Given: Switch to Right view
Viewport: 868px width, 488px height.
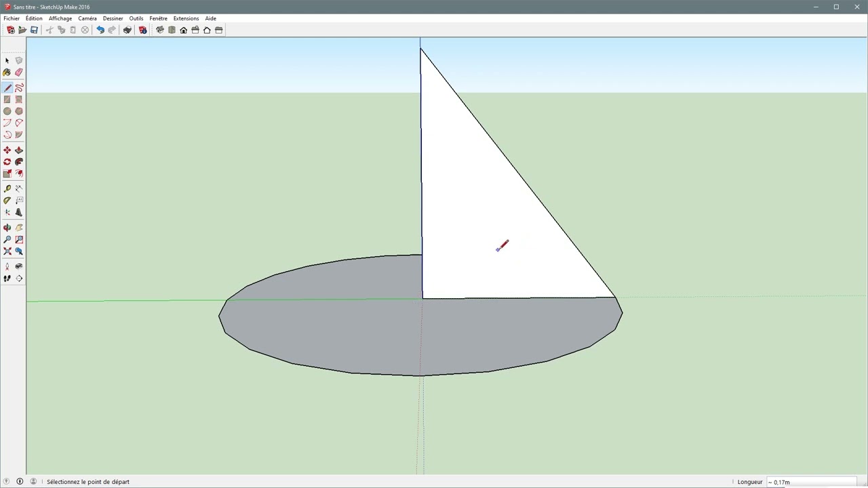Looking at the screenshot, I should pos(195,30).
